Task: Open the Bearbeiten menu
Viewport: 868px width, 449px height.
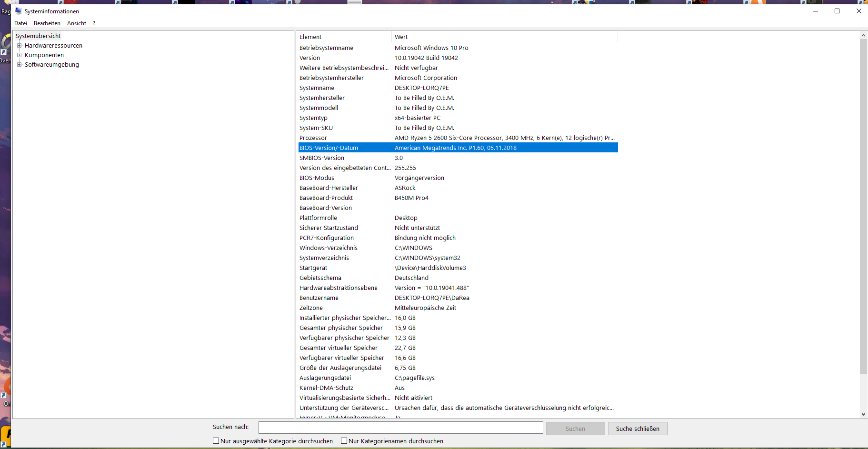Action: [x=47, y=23]
